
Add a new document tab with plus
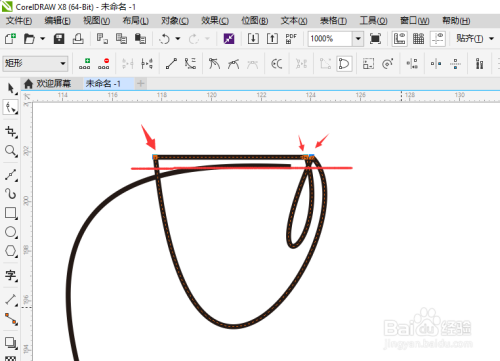tap(141, 83)
